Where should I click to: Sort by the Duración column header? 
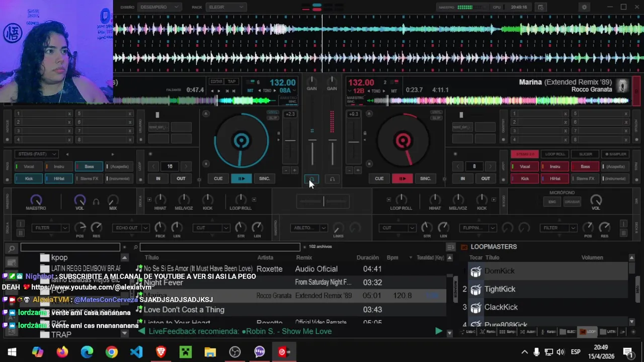point(368,257)
